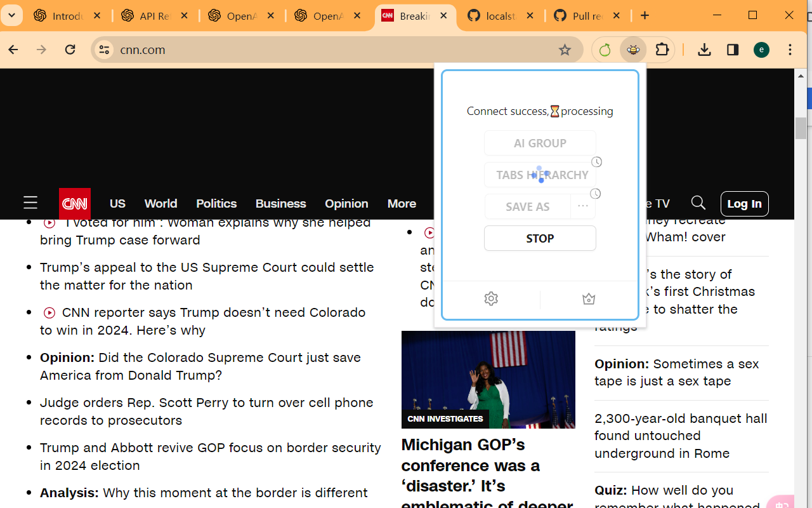This screenshot has width=812, height=508.
Task: Click the SAVE AS button
Action: [527, 206]
